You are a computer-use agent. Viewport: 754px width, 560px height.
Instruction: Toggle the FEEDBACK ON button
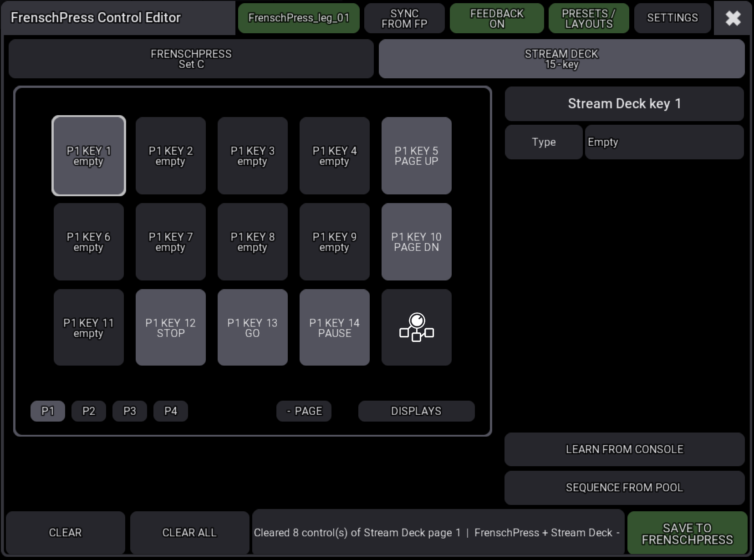497,18
